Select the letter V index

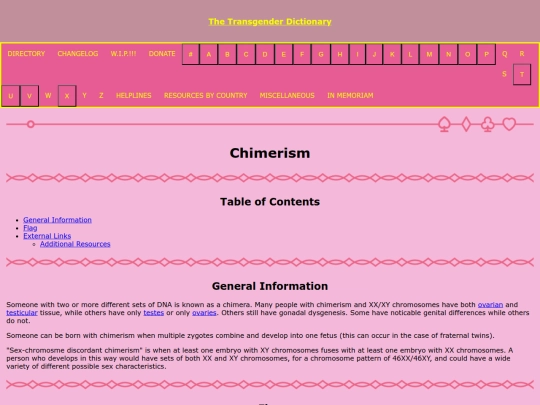(x=29, y=96)
